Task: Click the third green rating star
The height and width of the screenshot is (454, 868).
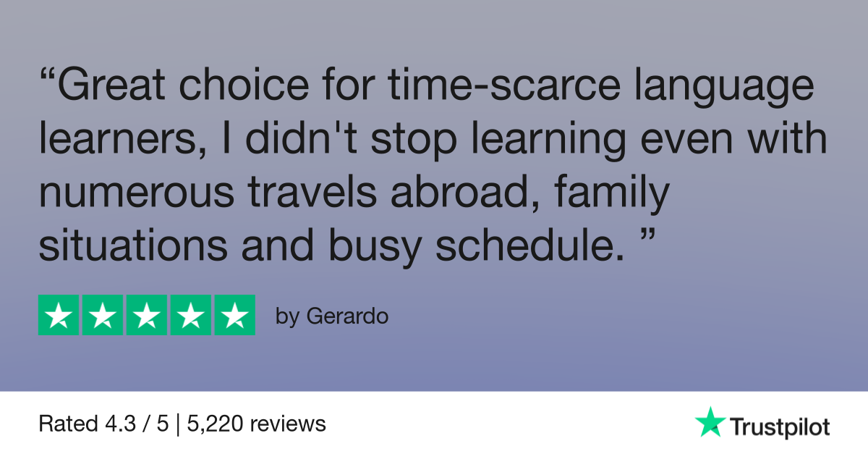Action: (147, 315)
